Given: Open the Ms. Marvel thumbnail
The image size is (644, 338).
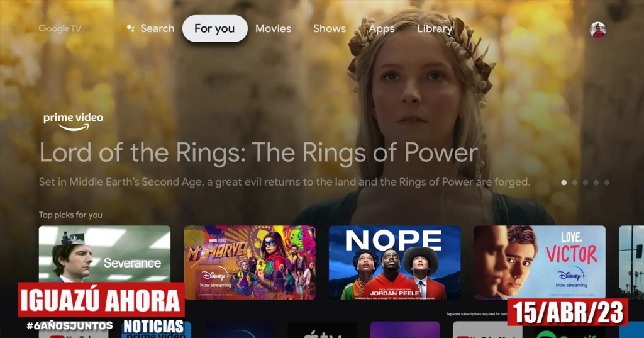Looking at the screenshot, I should 250,262.
